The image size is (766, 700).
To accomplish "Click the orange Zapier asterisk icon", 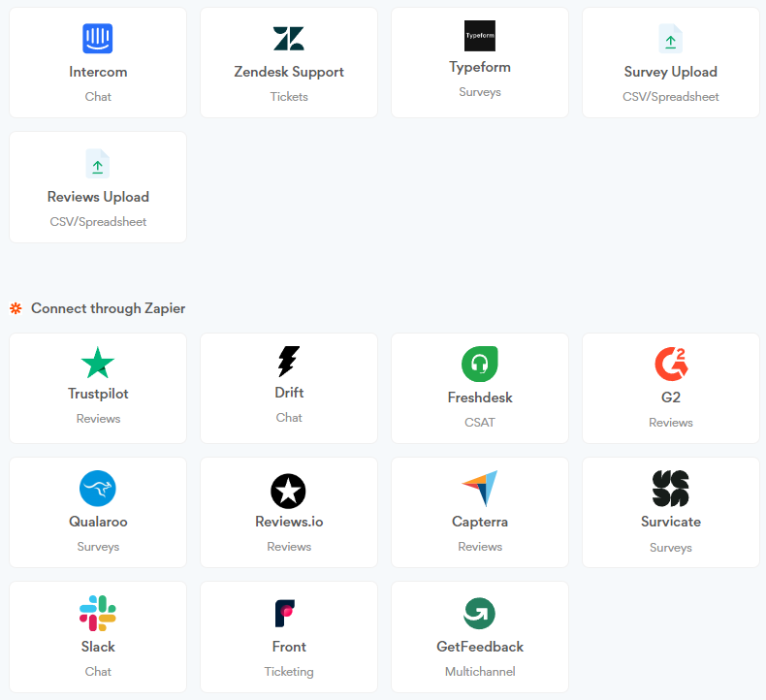I will [16, 308].
